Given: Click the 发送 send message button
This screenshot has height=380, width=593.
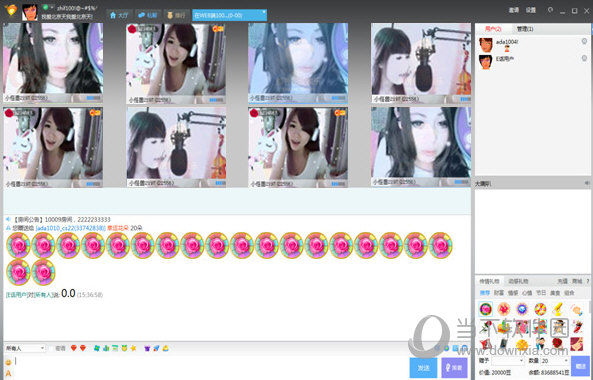Looking at the screenshot, I should 423,368.
